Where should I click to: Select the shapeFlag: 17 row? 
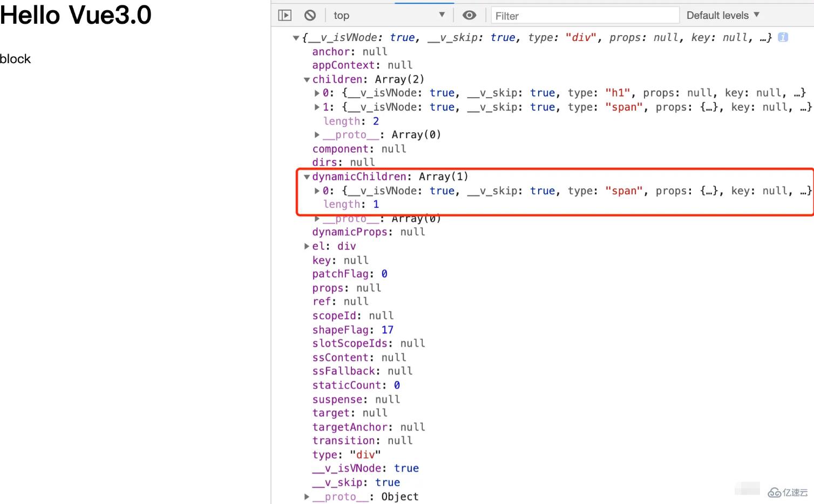pyautogui.click(x=353, y=330)
